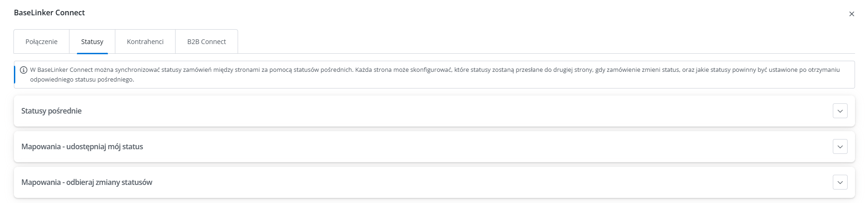Image resolution: width=868 pixels, height=203 pixels.
Task: Switch to the Połączenie tab
Action: pos(42,42)
